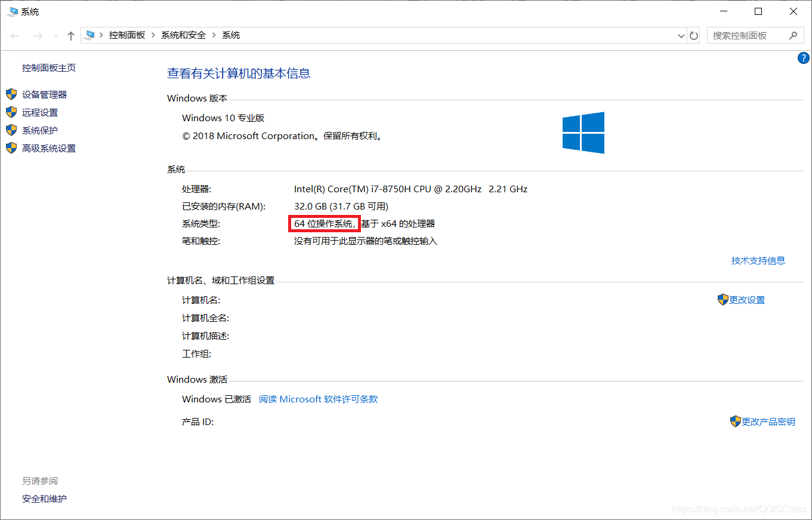Go back with the left arrow
Viewport: 812px width, 520px height.
[x=16, y=36]
